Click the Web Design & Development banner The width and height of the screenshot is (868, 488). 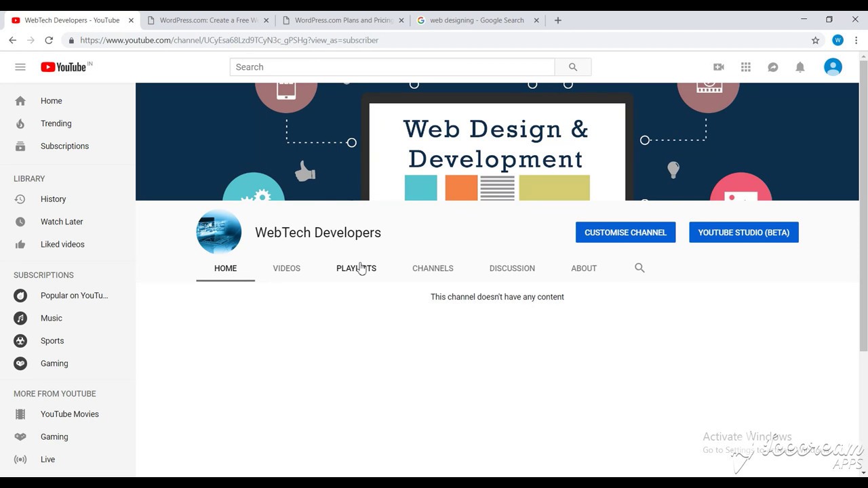coord(497,142)
